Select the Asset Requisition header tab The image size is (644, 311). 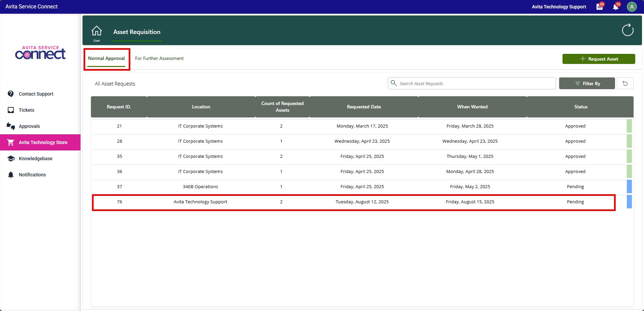[x=137, y=32]
